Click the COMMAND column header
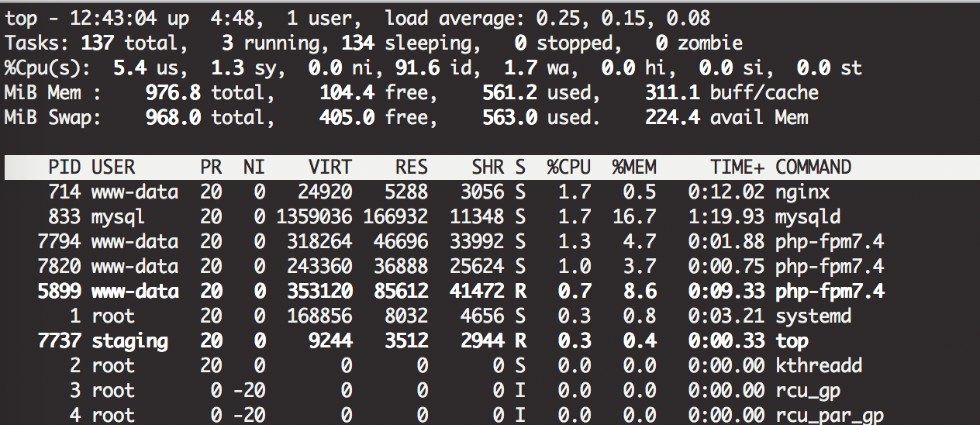Screen dimensions: 980x425 pos(813,167)
